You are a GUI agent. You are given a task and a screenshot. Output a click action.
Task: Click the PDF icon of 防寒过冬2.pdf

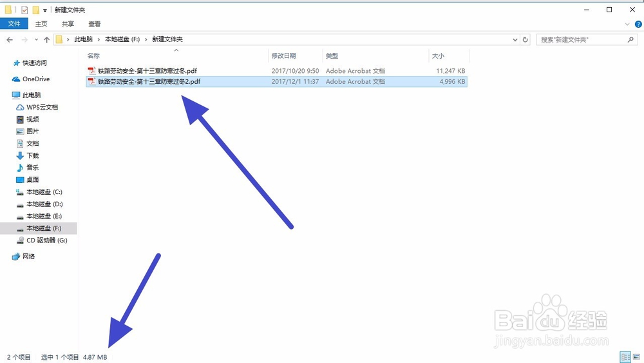[x=92, y=81]
